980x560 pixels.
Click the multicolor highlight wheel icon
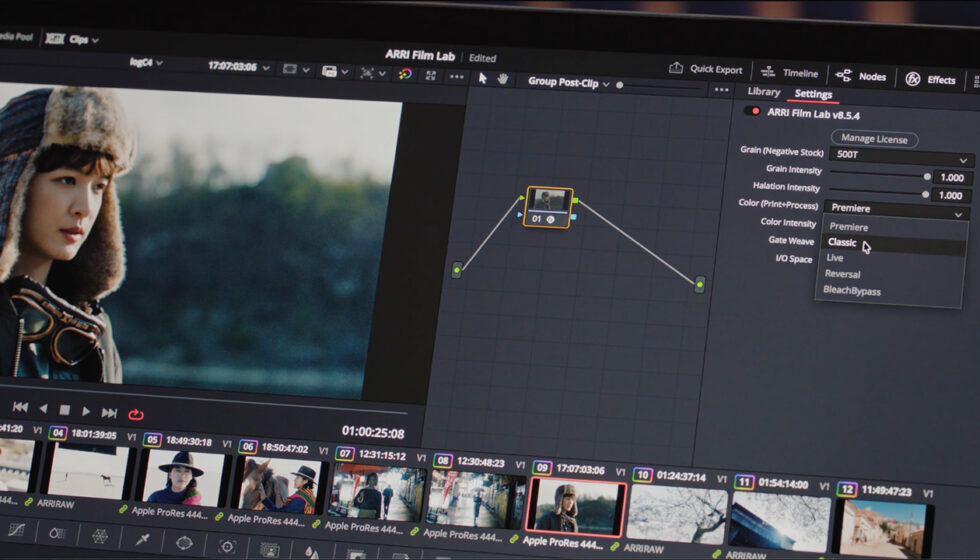(405, 74)
